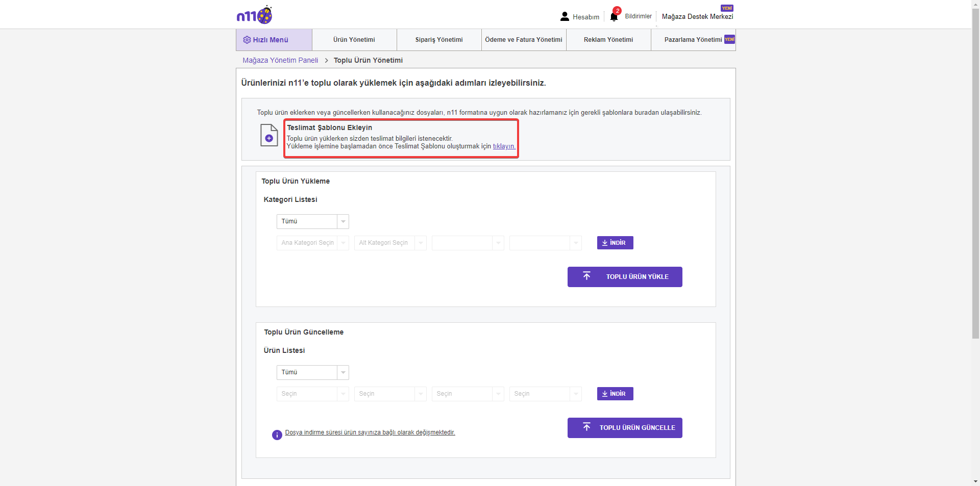Click the 'Toplu Ürün Yönetimi' breadcrumb text
The height and width of the screenshot is (486, 980).
368,60
